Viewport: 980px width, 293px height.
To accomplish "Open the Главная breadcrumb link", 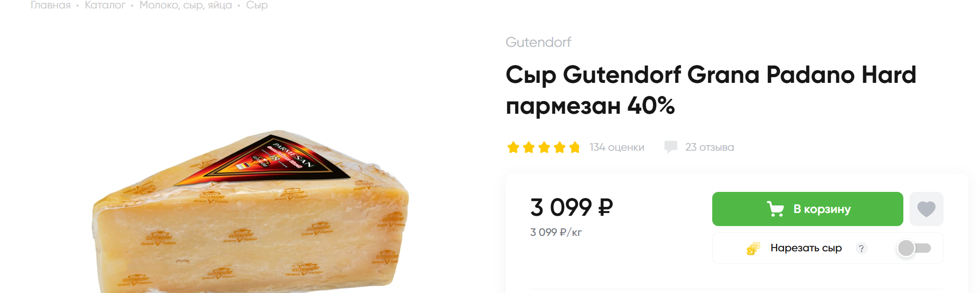I will click(x=50, y=5).
